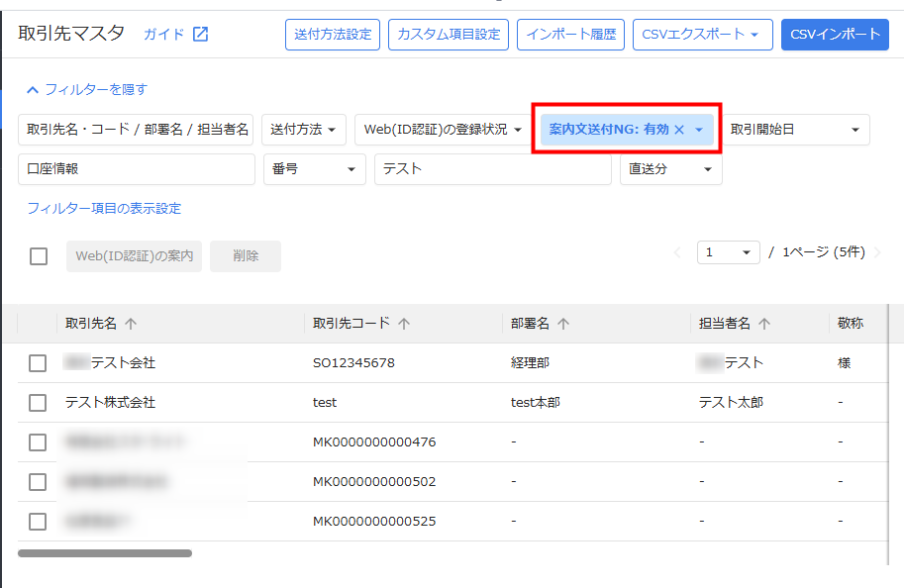Collapse filters via フィルターを隠す
Image resolution: width=904 pixels, height=588 pixels.
click(x=87, y=89)
